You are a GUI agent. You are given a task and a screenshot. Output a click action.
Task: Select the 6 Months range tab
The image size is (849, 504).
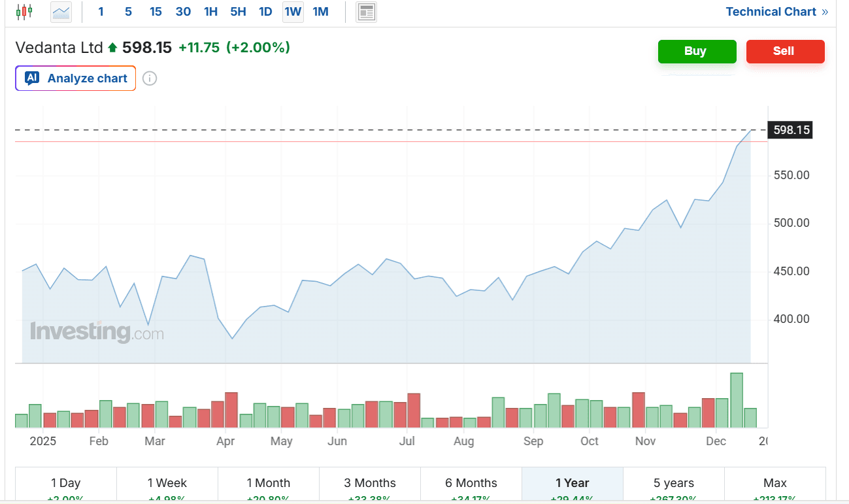(471, 485)
